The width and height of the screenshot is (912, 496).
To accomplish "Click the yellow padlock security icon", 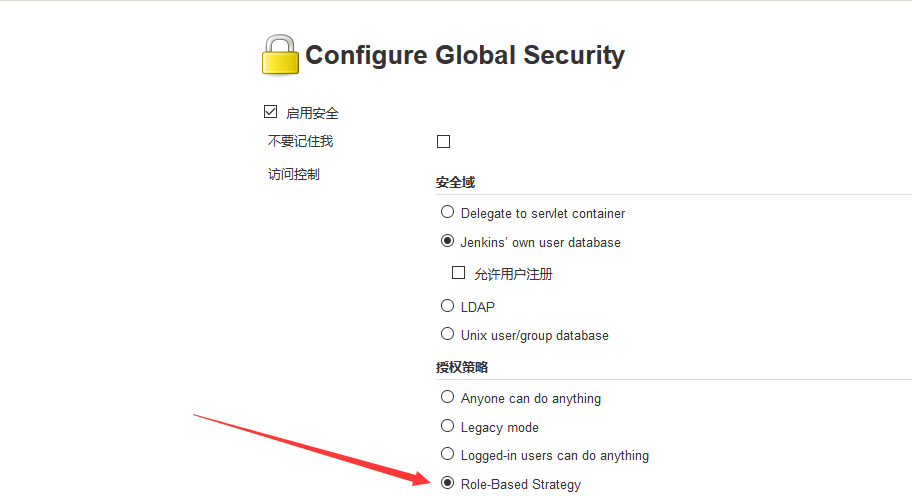I will [x=280, y=55].
